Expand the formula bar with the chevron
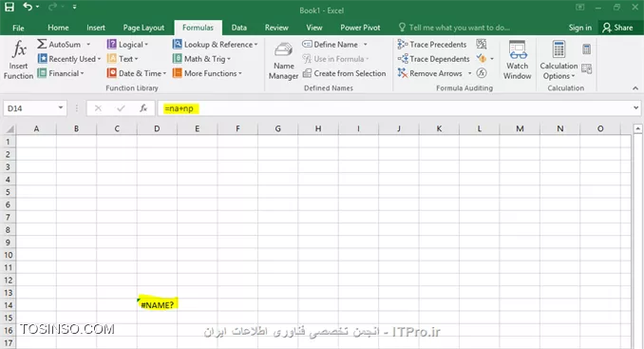This screenshot has width=644, height=349. 635,107
